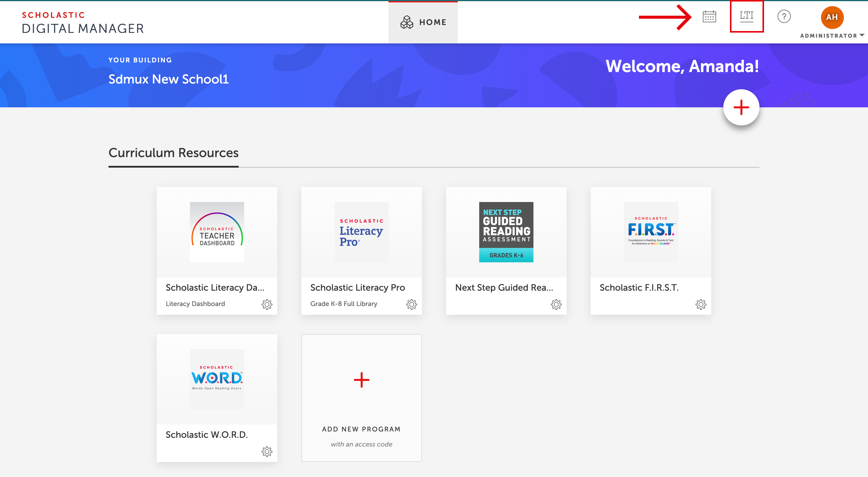The width and height of the screenshot is (868, 477).
Task: Launch Next Step Guided Reading Assessment thumbnail
Action: (506, 232)
